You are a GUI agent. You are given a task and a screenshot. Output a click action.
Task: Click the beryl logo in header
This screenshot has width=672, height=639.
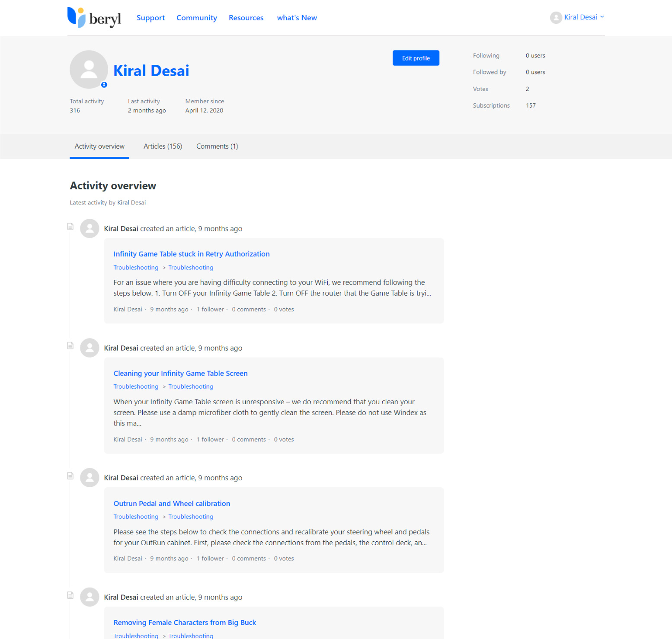pyautogui.click(x=94, y=18)
